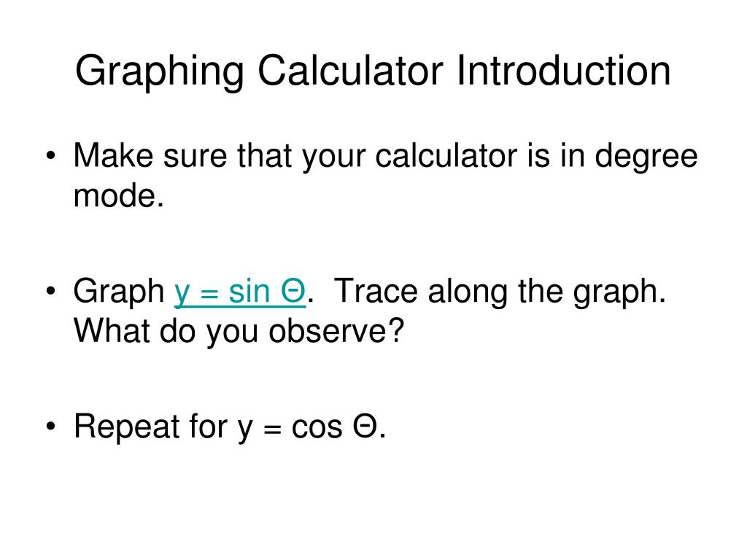Screen dimensions: 747x560
Task: Click the 'Repeat for y = cos Θ.' line
Action: click(x=230, y=427)
